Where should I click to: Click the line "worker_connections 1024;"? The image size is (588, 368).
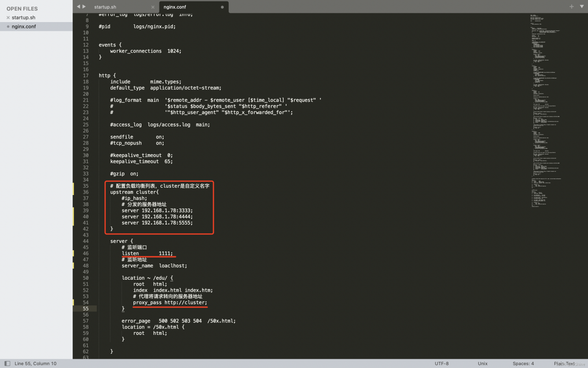(x=146, y=51)
